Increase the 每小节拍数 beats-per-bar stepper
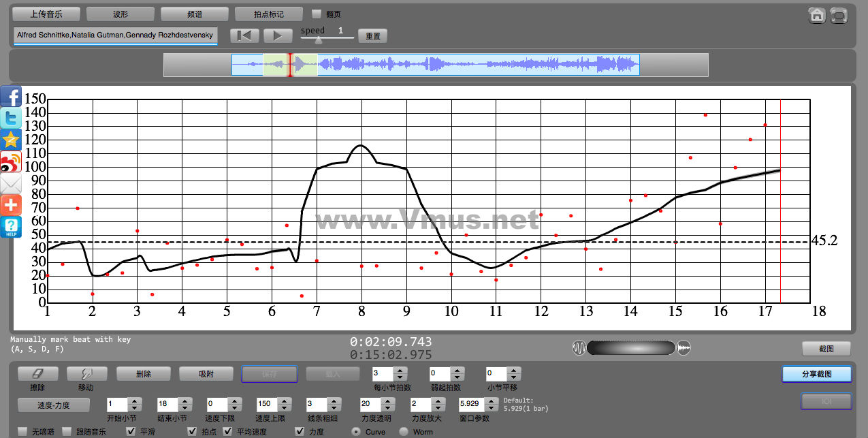This screenshot has height=438, width=868. tap(400, 371)
